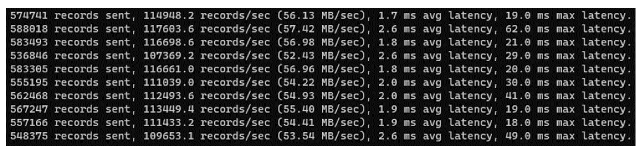Screen dimensions: 644x153
Task: Click the 112493.6 records/sec value
Action: pyautogui.click(x=168, y=96)
